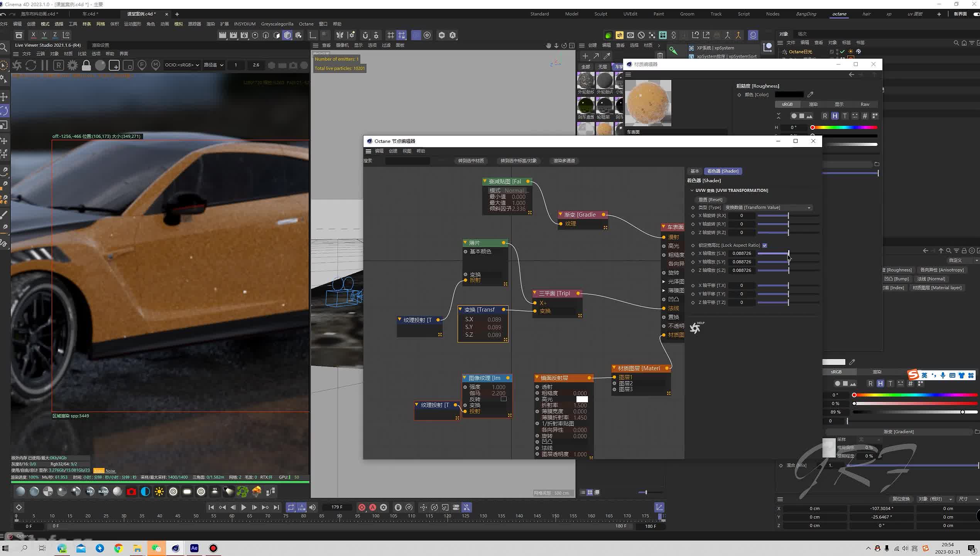
Task: Toggle clay mode sphere icon in Live Viewer
Action: point(100,65)
